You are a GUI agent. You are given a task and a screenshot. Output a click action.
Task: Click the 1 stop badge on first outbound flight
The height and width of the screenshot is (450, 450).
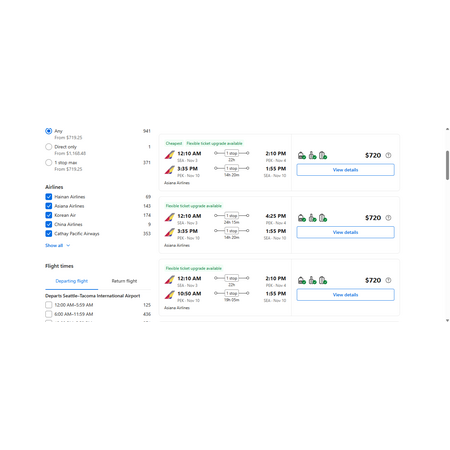point(232,153)
